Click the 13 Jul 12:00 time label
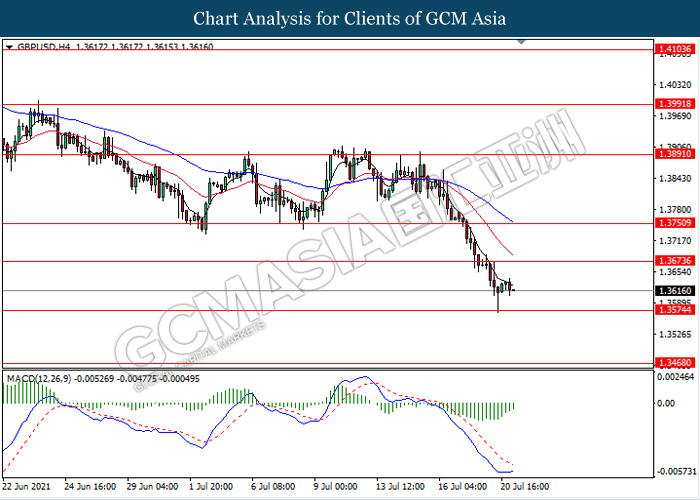This screenshot has width=700, height=500. (x=400, y=486)
